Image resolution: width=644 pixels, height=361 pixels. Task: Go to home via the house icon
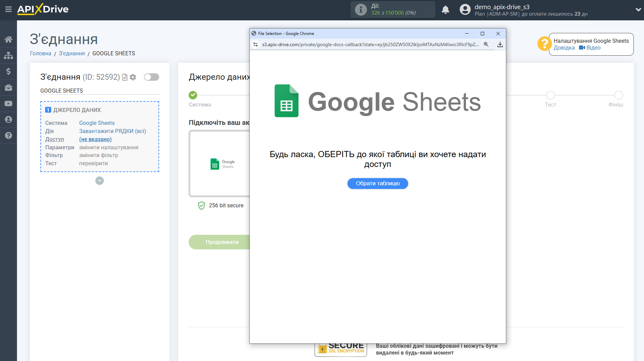tap(8, 39)
